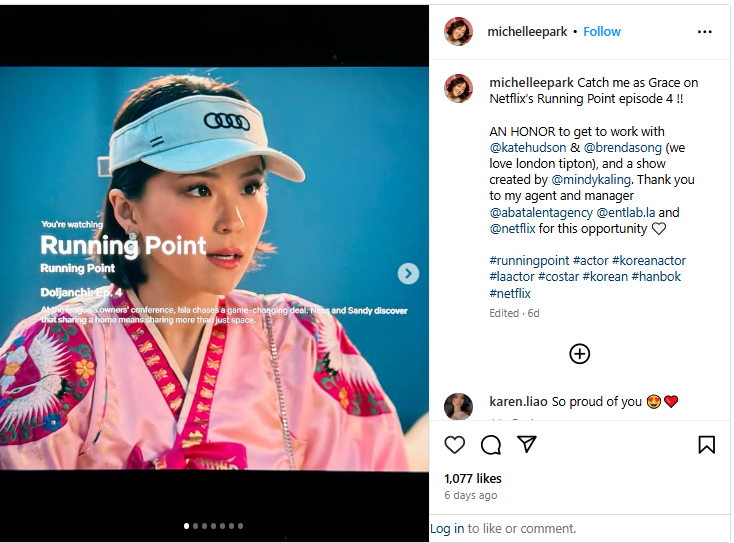Image resolution: width=734 pixels, height=543 pixels.
Task: Open karen.liao's profile picture
Action: coord(458,406)
